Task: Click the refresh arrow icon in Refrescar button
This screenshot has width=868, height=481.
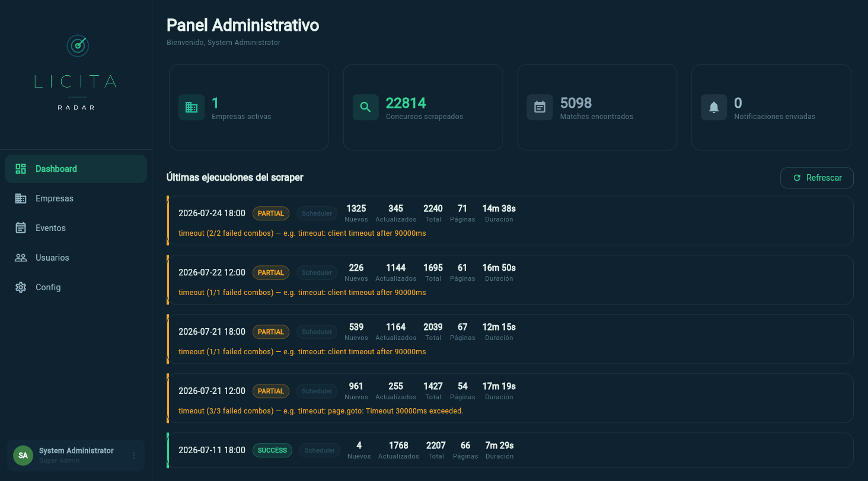Action: click(797, 178)
